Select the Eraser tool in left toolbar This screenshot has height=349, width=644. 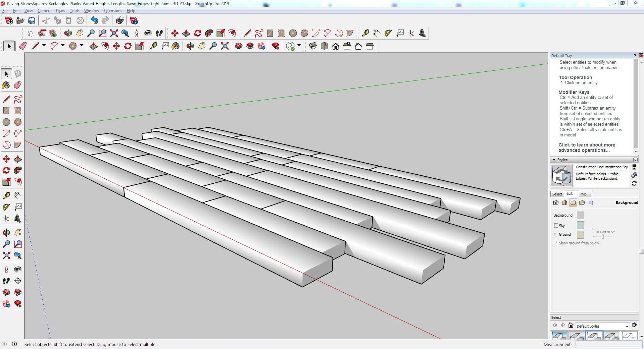click(18, 85)
